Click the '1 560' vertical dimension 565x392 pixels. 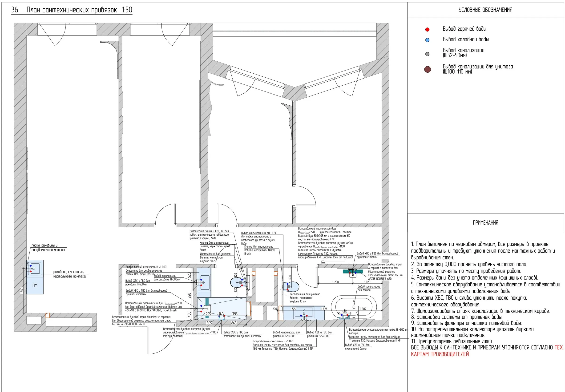22,291
